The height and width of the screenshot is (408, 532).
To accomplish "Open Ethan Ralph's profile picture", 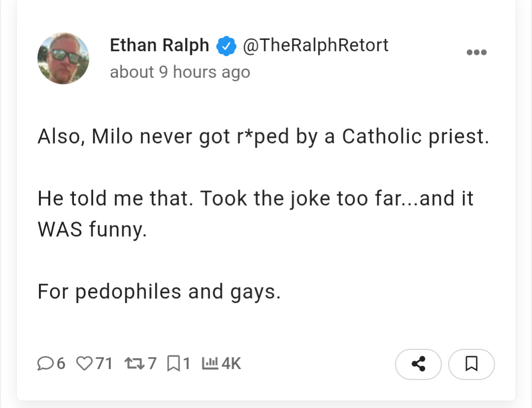I will [63, 58].
